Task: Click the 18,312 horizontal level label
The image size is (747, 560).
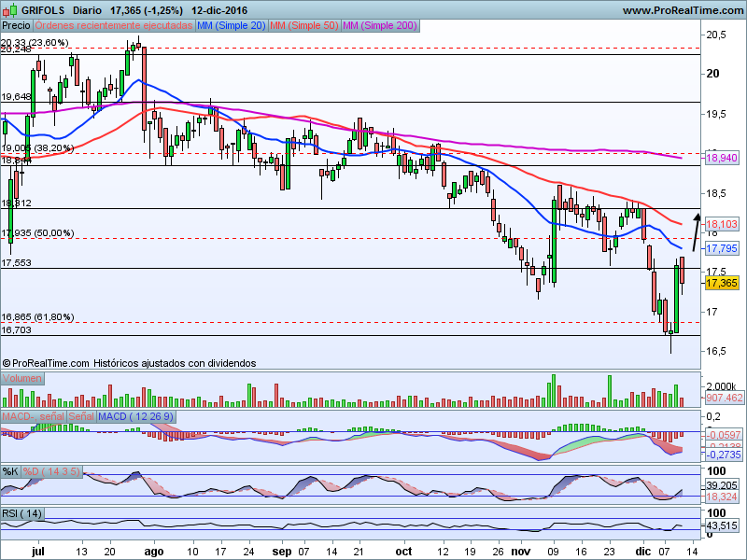Action: point(16,203)
